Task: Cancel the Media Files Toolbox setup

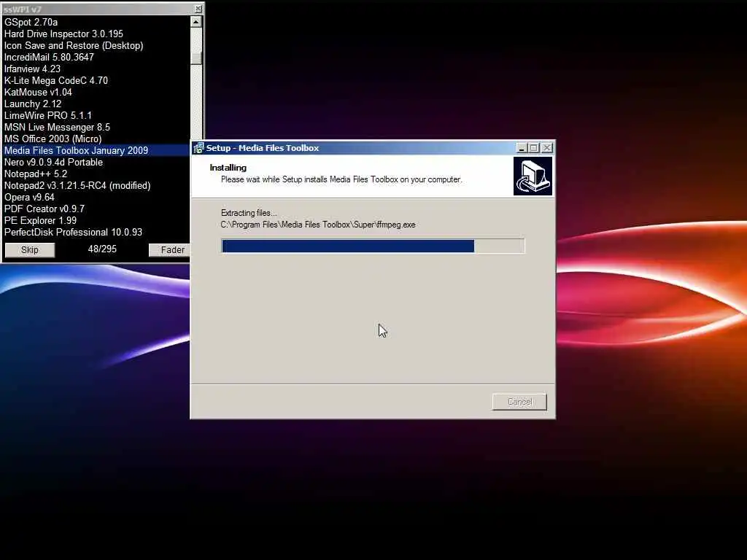Action: (x=519, y=402)
